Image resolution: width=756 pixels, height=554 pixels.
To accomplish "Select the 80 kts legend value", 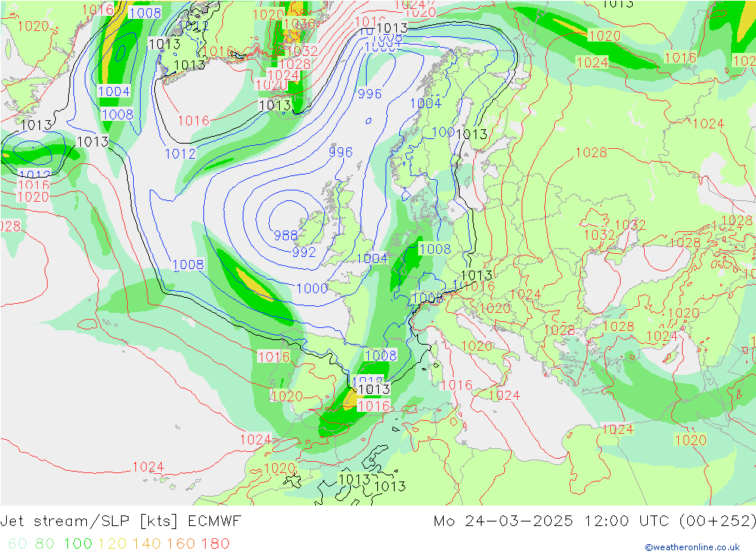I will click(45, 544).
